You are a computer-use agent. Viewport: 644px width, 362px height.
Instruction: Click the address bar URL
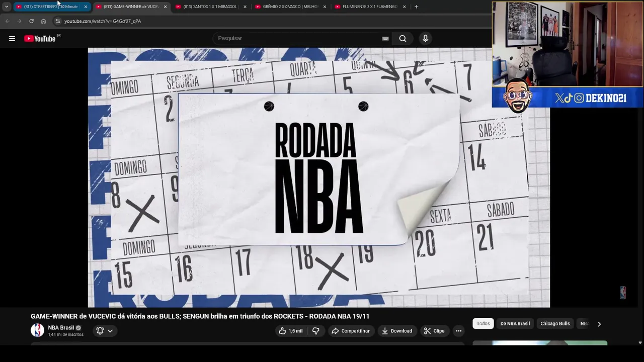tap(103, 21)
